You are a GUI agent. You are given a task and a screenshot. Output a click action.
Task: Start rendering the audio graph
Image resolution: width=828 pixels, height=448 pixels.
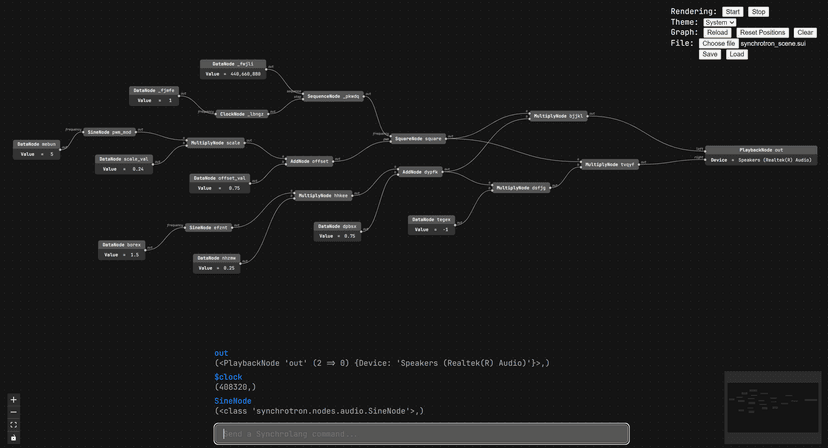coord(733,12)
